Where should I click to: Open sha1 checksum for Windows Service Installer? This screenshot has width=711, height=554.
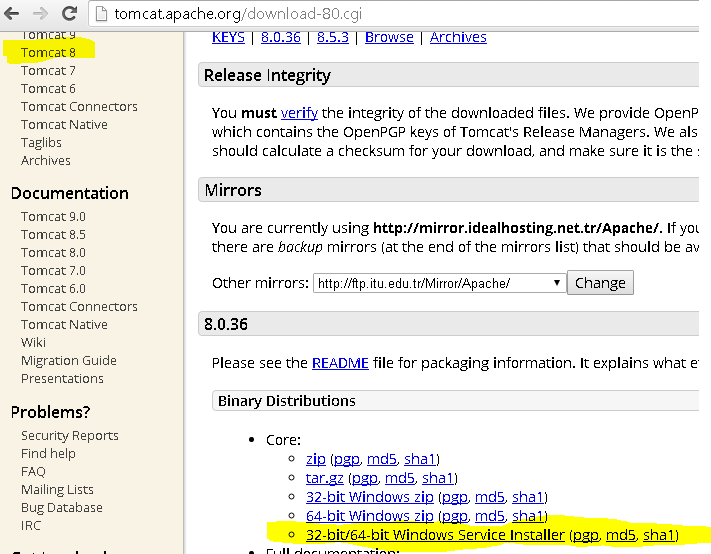click(x=659, y=535)
